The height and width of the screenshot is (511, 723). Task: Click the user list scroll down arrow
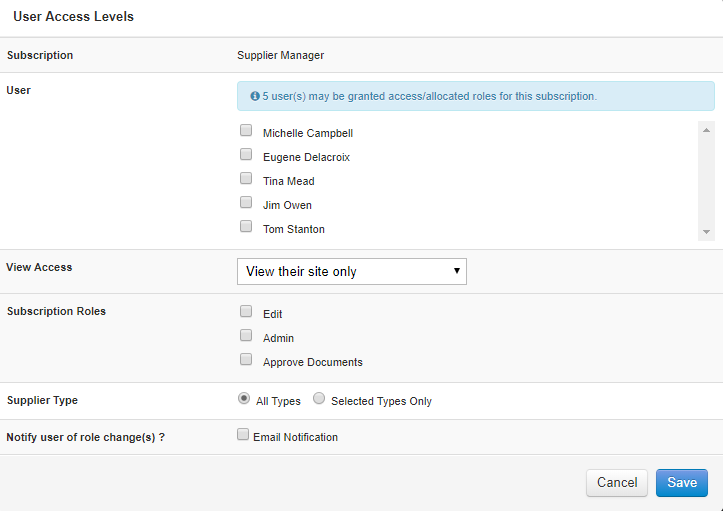707,232
